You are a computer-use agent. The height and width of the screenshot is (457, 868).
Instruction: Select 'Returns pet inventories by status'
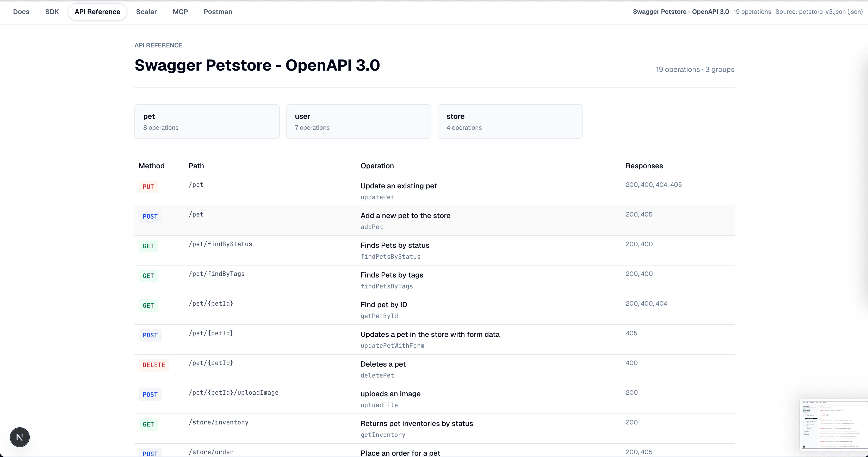(x=417, y=423)
